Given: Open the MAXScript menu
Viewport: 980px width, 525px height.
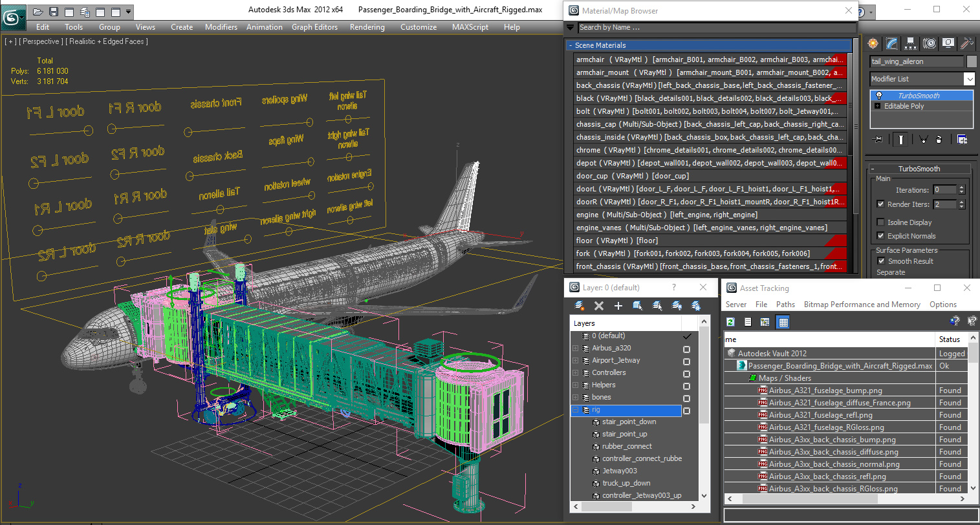Looking at the screenshot, I should [x=470, y=27].
